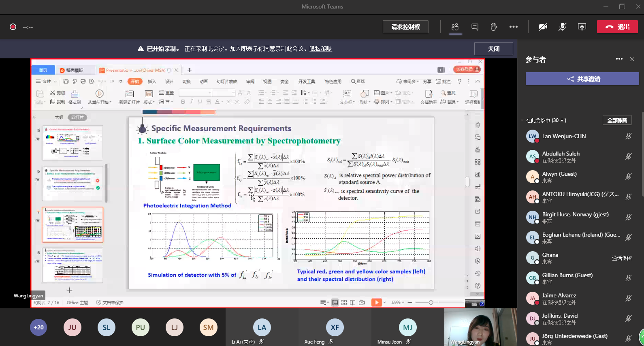The width and height of the screenshot is (644, 346).
Task: Adjust the WPS zoom slider handle
Action: (431, 302)
